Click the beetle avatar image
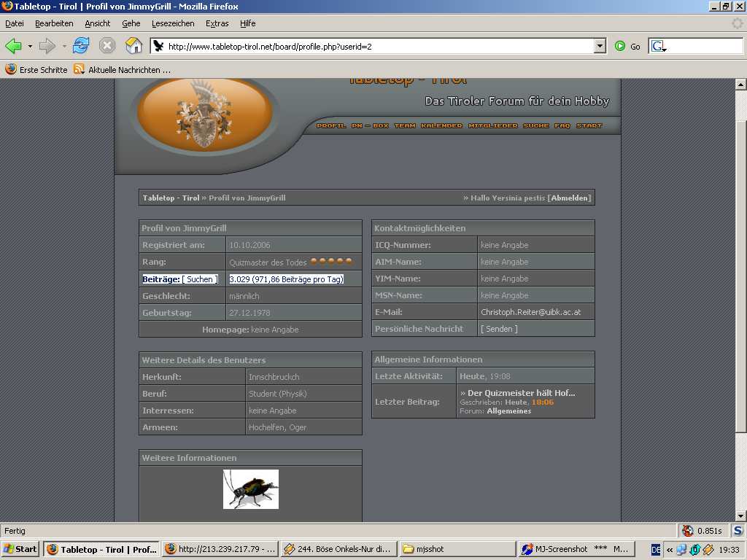Viewport: 747px width, 560px height. tap(250, 489)
